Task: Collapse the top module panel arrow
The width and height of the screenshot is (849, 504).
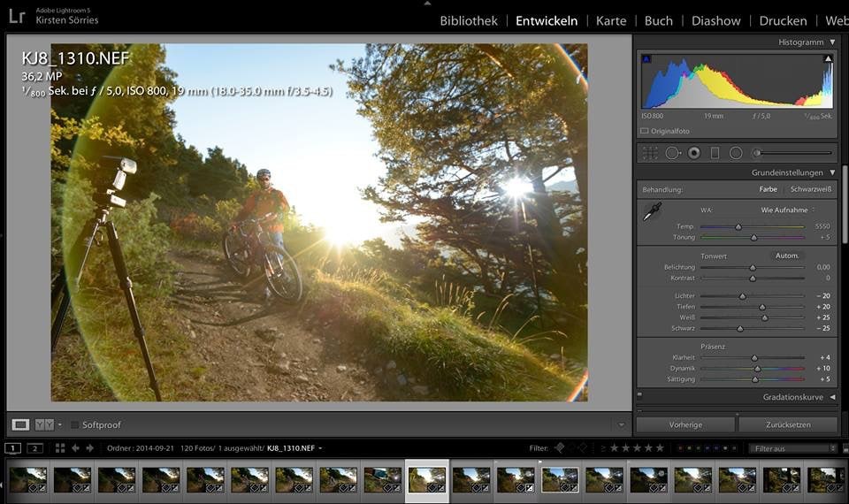Action: [427, 4]
